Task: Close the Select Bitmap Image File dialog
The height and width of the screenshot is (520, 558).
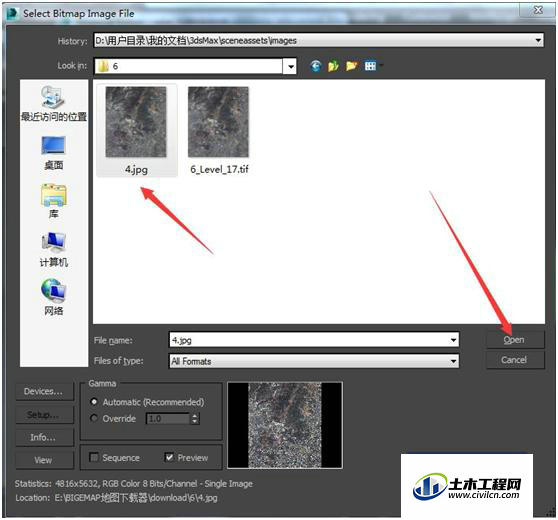Action: tap(538, 10)
